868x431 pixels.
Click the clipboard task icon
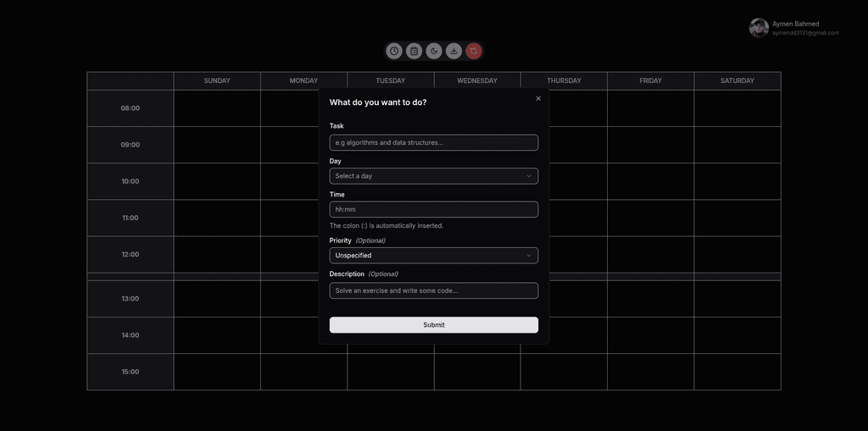414,52
